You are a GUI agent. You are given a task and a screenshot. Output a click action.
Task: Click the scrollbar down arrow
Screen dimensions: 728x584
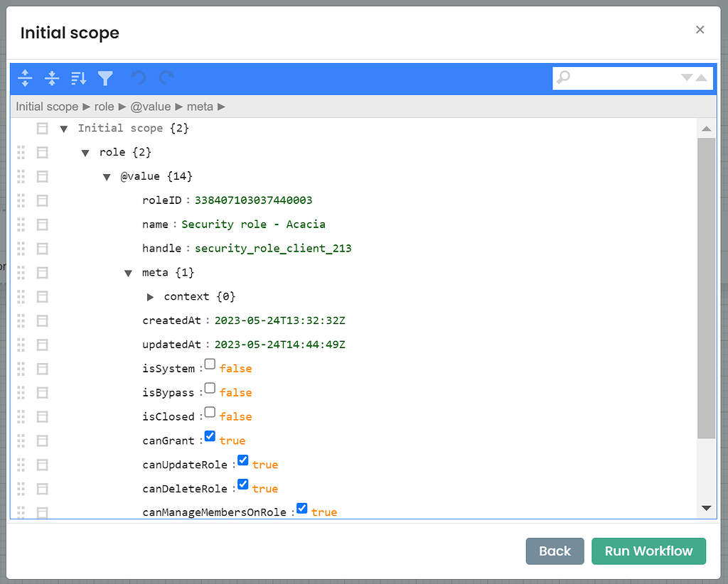(x=706, y=507)
